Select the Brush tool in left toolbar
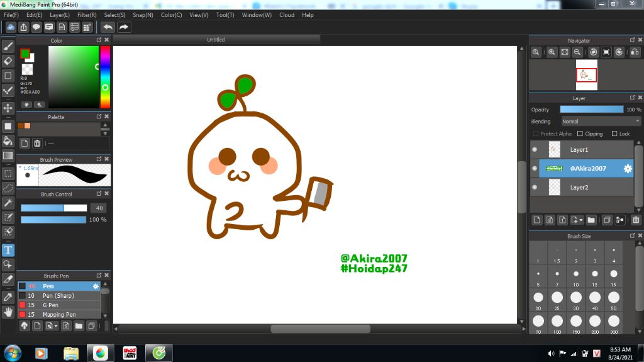 coord(8,46)
